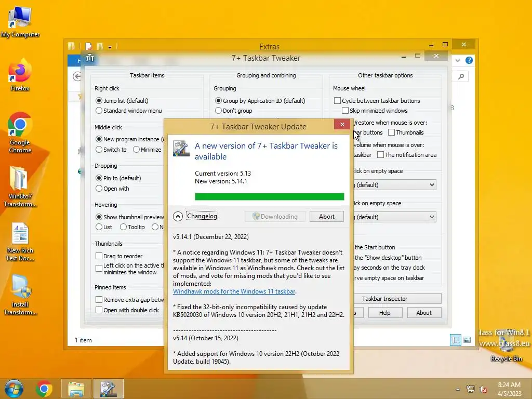Expand the ribbon chevron in Extras window
This screenshot has height=399, width=532.
click(458, 60)
